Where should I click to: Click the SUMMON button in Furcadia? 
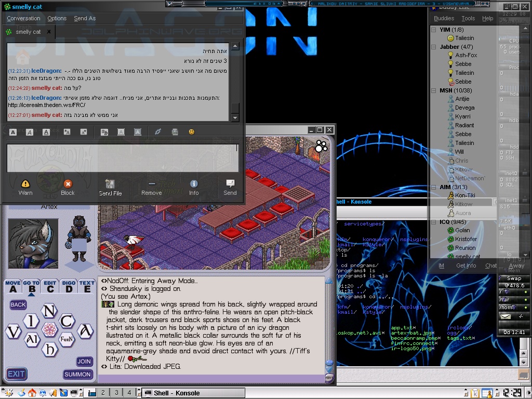77,374
